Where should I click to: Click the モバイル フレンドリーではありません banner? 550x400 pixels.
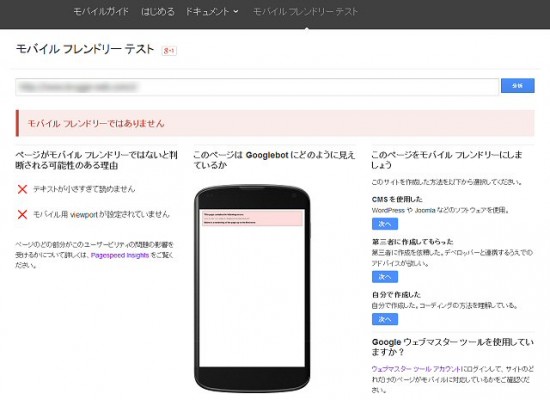coord(275,123)
